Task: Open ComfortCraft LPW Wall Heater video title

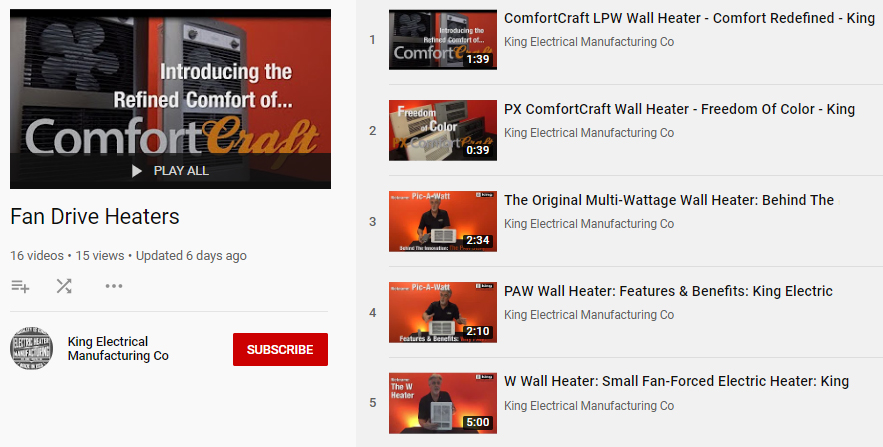Action: pyautogui.click(x=689, y=18)
